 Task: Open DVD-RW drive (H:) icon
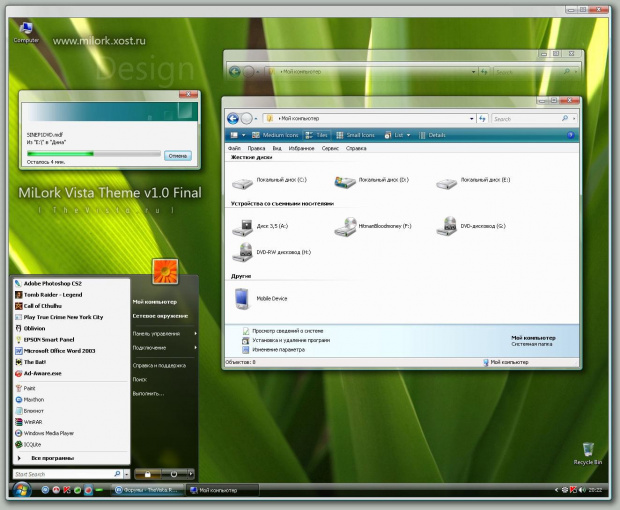click(x=242, y=252)
